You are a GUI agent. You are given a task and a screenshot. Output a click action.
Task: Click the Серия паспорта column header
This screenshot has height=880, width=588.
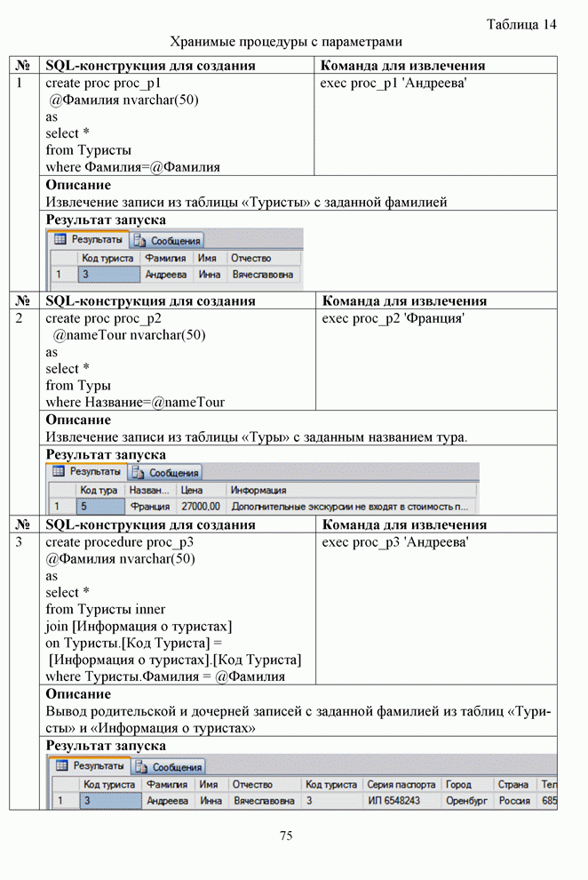pos(401,785)
